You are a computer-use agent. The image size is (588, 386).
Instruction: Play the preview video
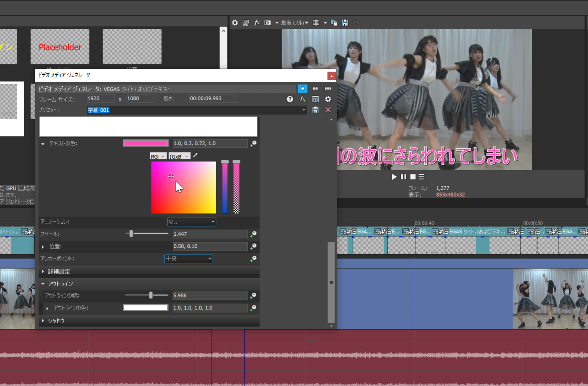pyautogui.click(x=394, y=177)
